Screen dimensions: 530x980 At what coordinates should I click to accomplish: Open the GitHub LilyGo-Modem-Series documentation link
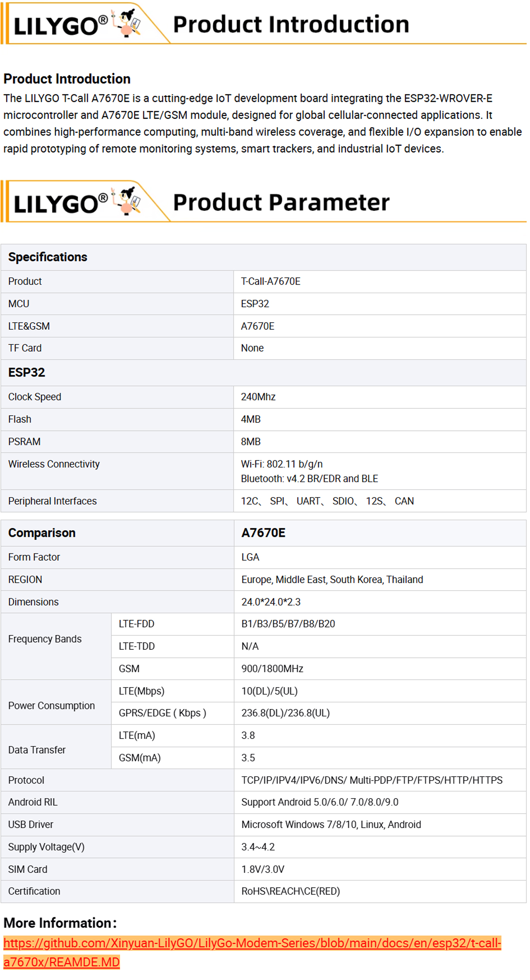coord(252,943)
